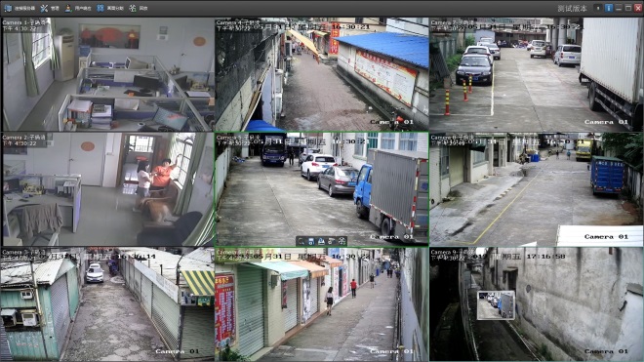
Task: Click the fourth icon in overlay toolbar
Action: tap(332, 242)
